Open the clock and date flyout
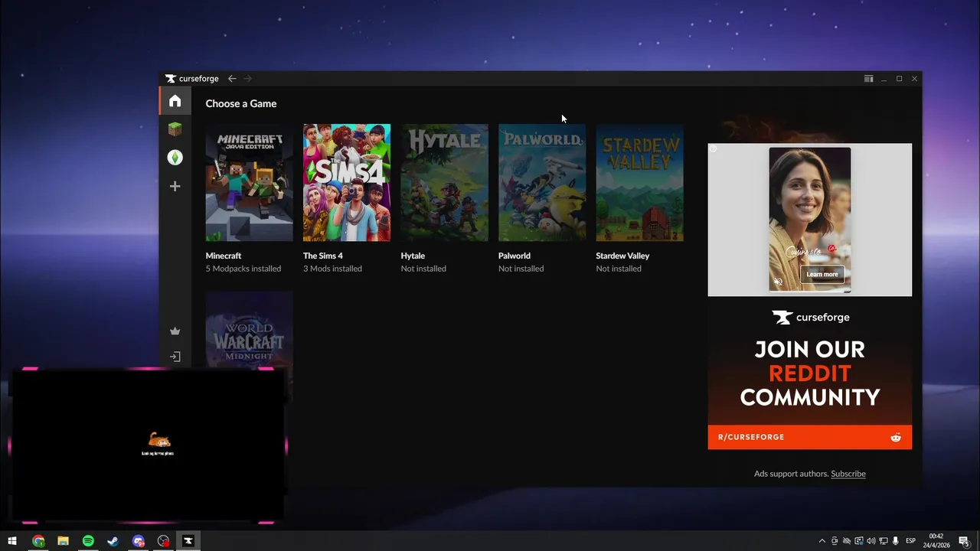980x551 pixels. point(936,541)
